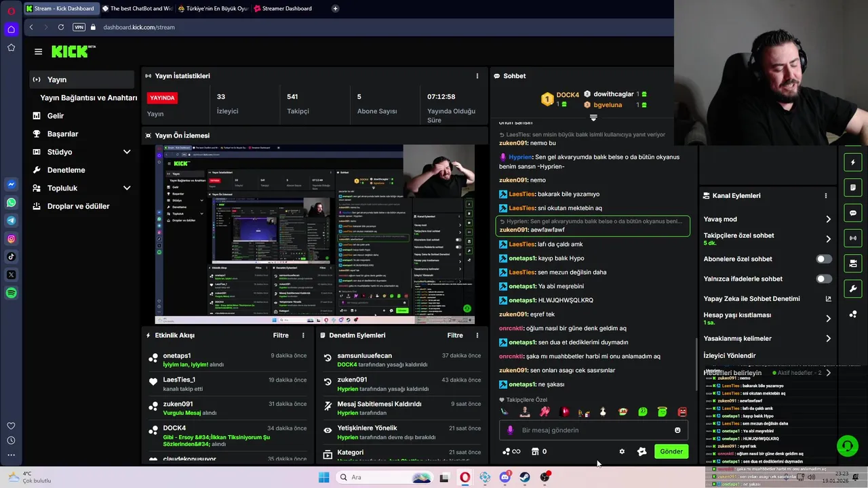Open Etkinlik Akışı three-dot menu
Viewport: 868px width, 488px height.
point(303,335)
